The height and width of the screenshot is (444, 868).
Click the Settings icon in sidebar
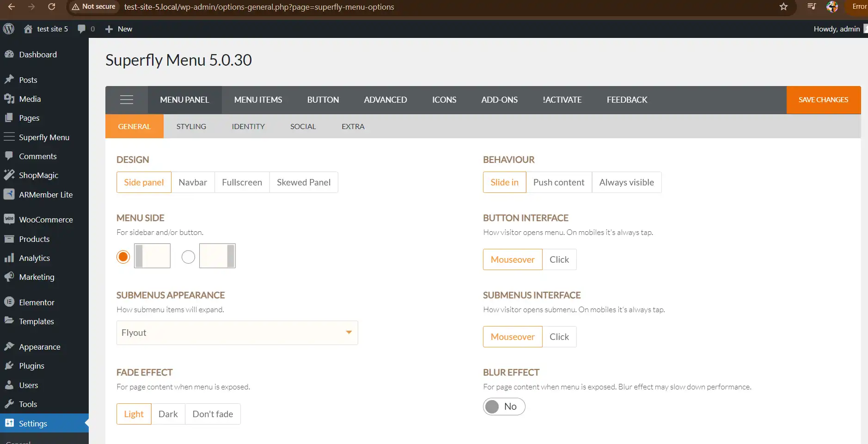click(9, 423)
